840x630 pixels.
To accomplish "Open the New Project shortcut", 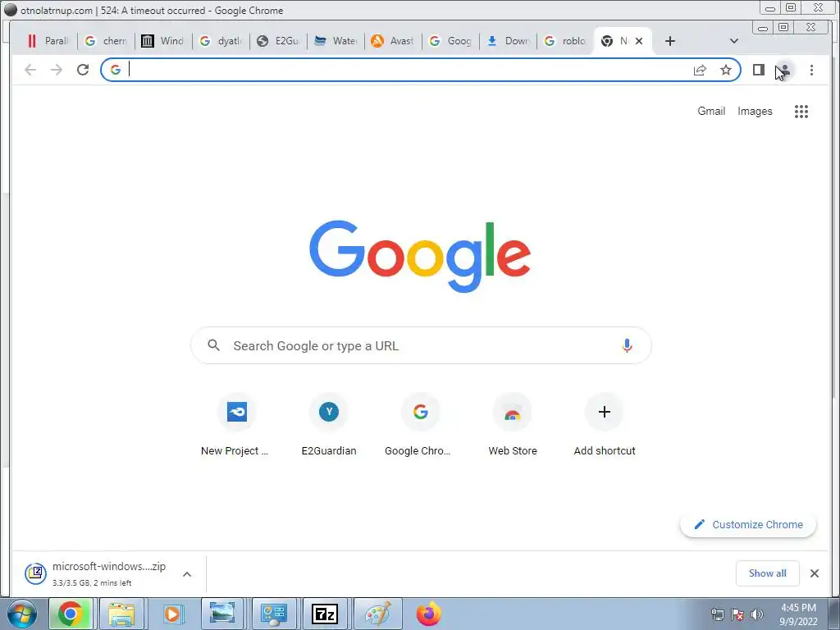I will click(x=235, y=425).
